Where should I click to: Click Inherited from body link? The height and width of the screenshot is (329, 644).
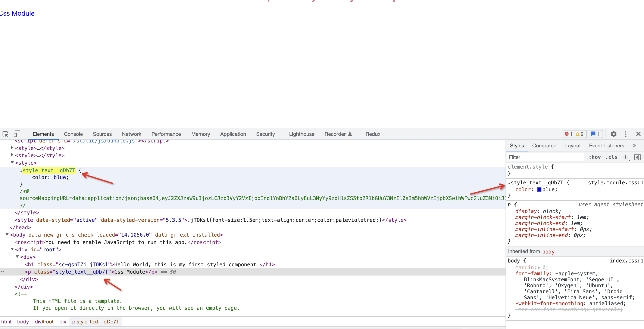point(548,252)
